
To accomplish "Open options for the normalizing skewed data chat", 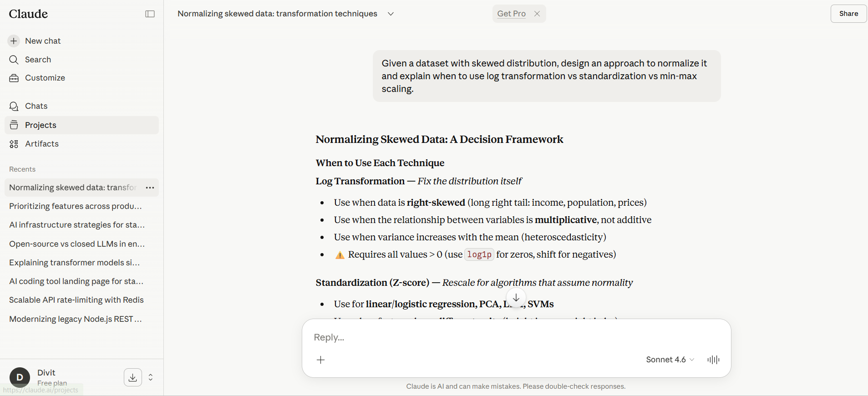I will 150,188.
